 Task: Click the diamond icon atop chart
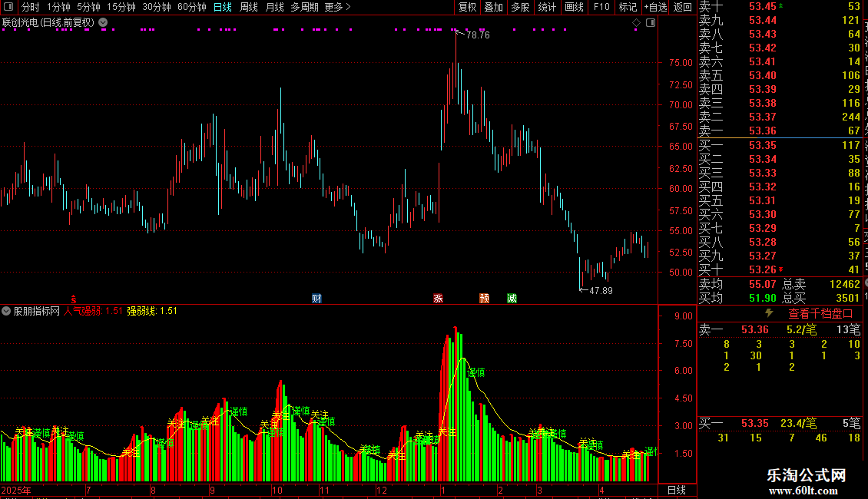(x=636, y=23)
